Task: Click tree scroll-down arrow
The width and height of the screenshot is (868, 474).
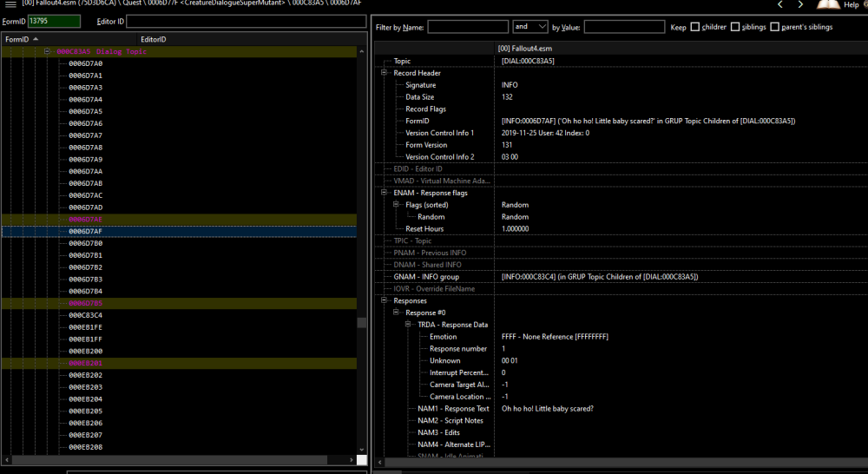Action: pyautogui.click(x=361, y=450)
